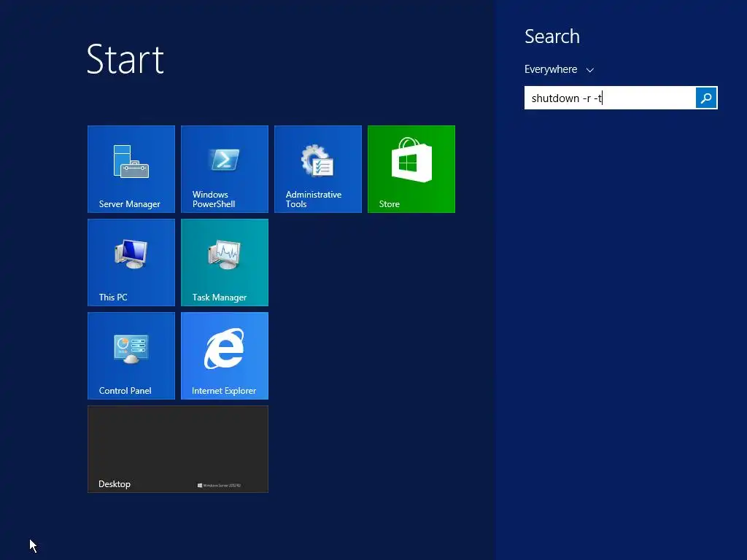Open the Desktop tile
This screenshot has width=747, height=560.
coord(178,449)
